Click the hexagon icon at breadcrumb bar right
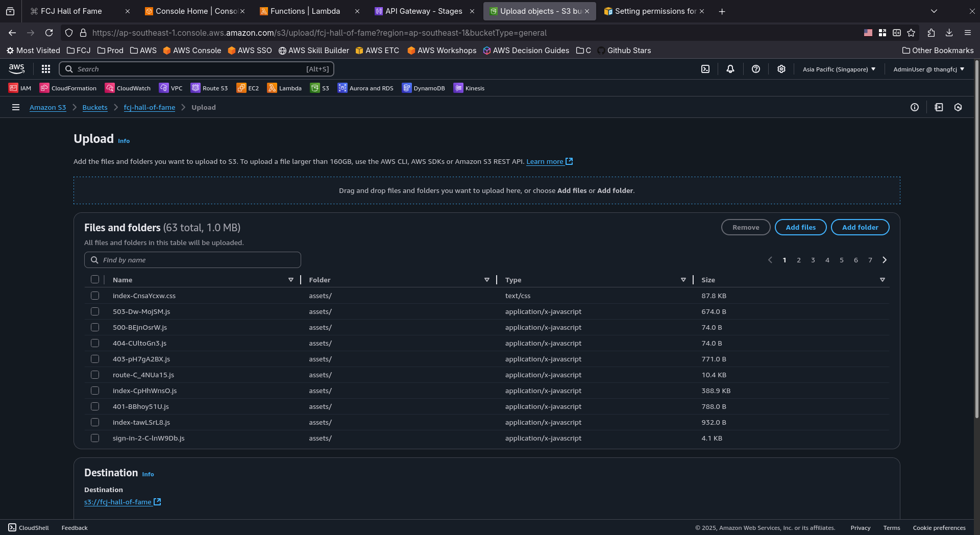The image size is (980, 535). click(x=958, y=107)
